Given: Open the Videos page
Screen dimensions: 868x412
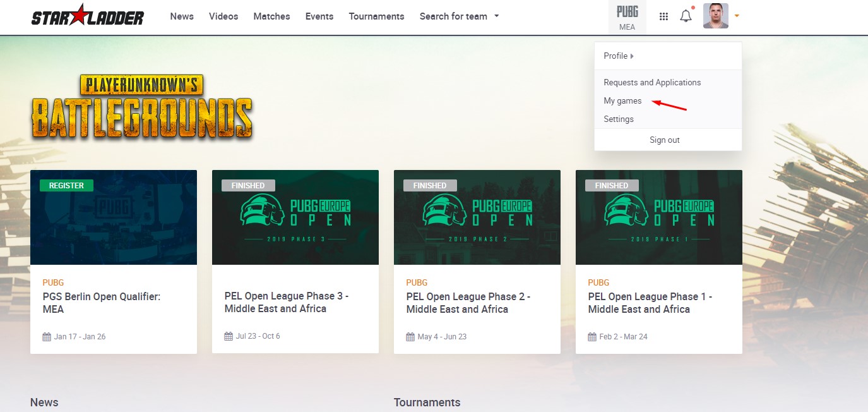Looking at the screenshot, I should [223, 16].
